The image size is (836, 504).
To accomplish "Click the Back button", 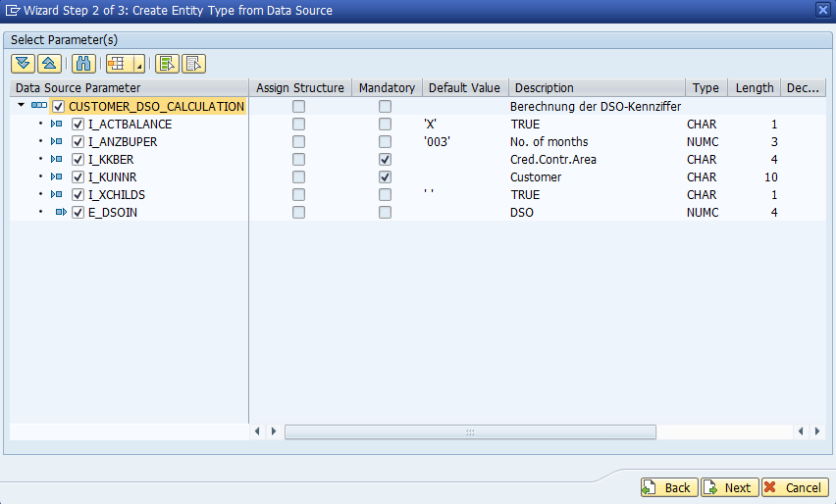I will [668, 487].
